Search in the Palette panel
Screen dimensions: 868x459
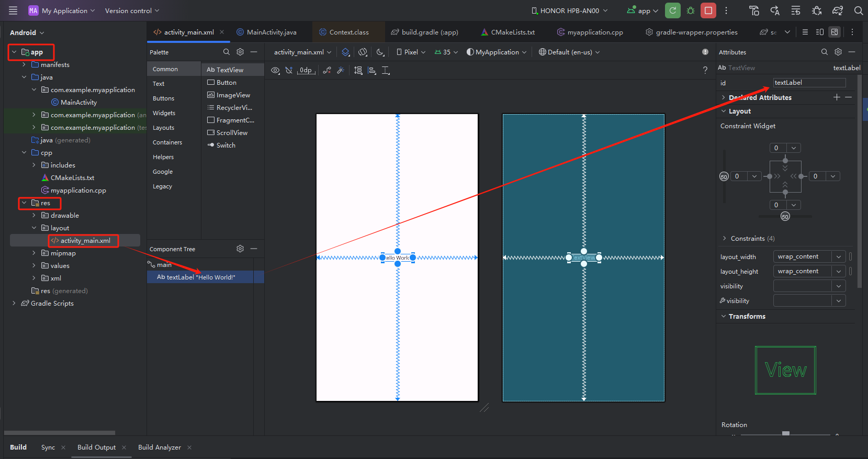click(x=227, y=52)
